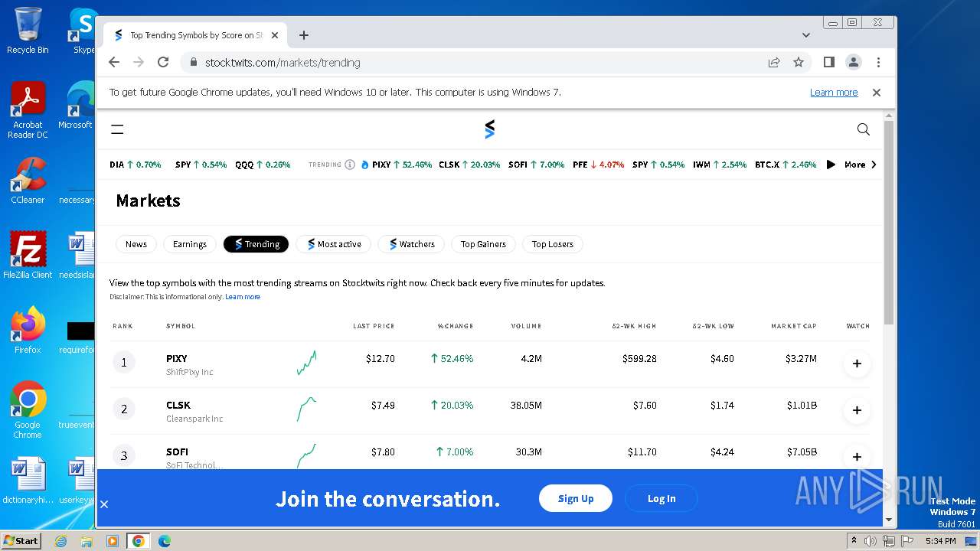The height and width of the screenshot is (551, 980).
Task: Click the PIXY sparkline chart
Action: pos(306,363)
